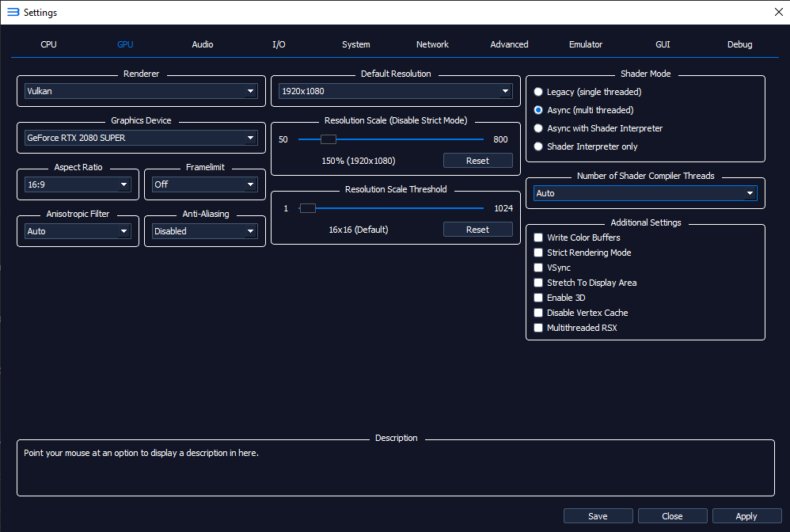Choose Async with Shader Interpreter option
Image resolution: width=790 pixels, height=532 pixels.
click(598, 128)
